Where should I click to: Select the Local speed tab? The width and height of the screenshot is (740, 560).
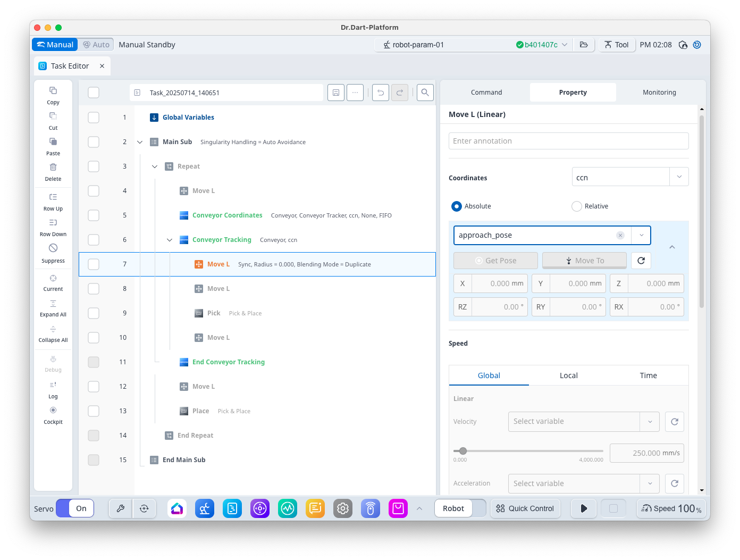[x=568, y=375]
